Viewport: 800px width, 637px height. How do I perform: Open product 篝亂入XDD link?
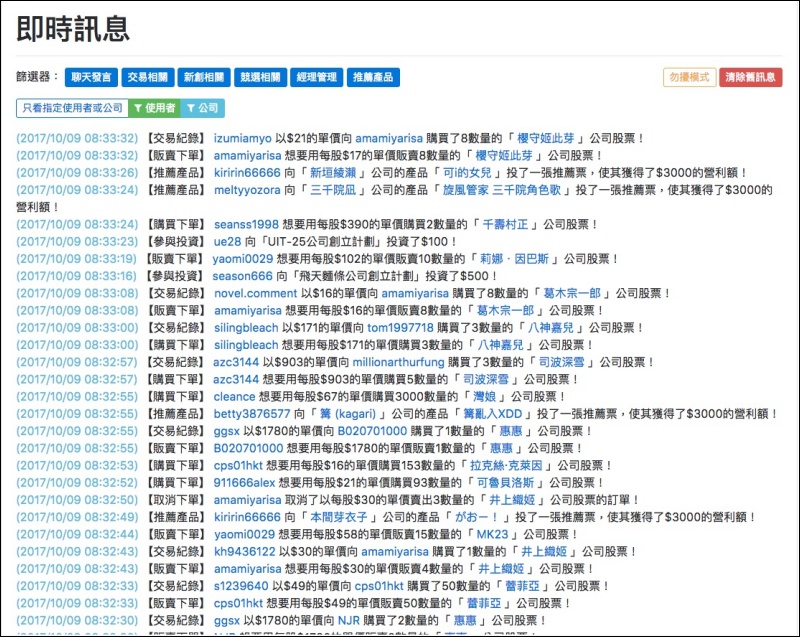pyautogui.click(x=492, y=414)
